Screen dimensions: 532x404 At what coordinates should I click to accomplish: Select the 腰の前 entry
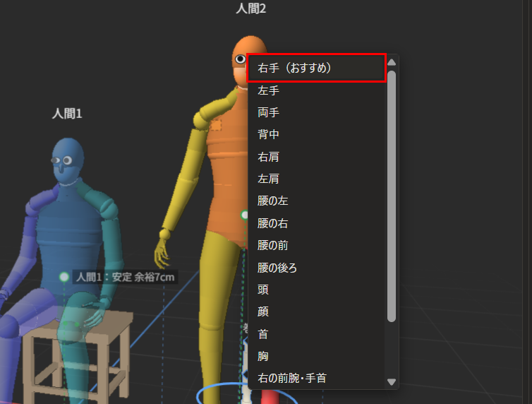(316, 245)
